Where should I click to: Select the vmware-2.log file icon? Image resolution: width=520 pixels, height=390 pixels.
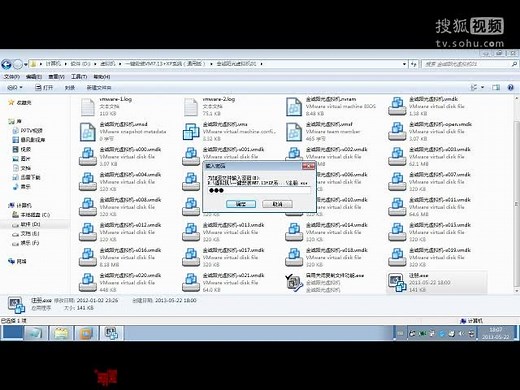(191, 107)
